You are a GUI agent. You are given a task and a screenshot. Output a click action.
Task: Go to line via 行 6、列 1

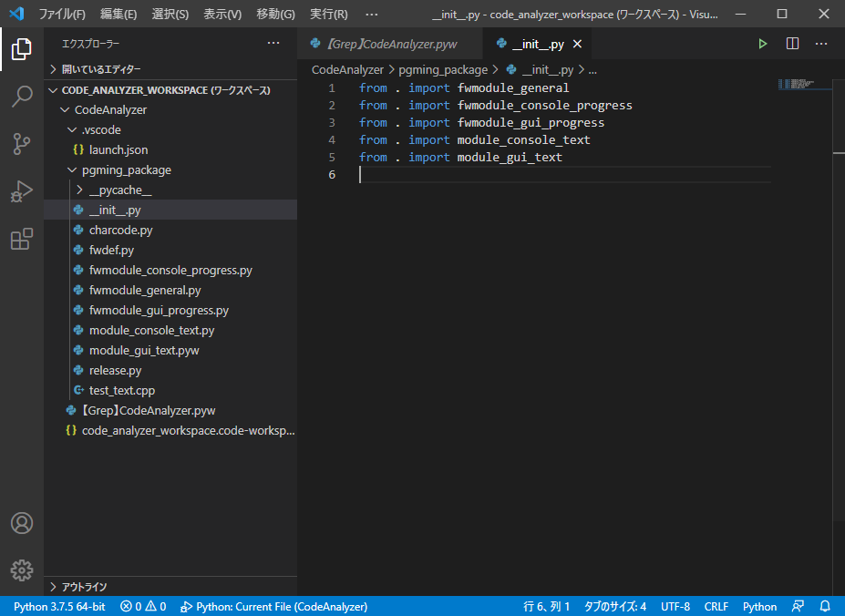[x=546, y=606]
